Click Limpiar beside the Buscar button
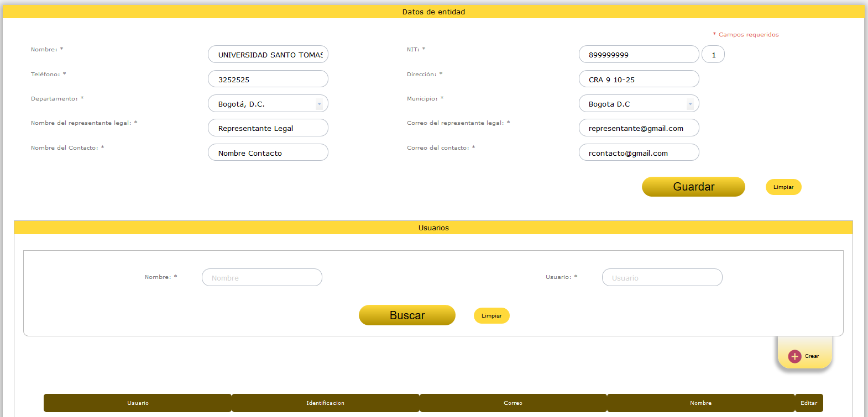 point(491,316)
